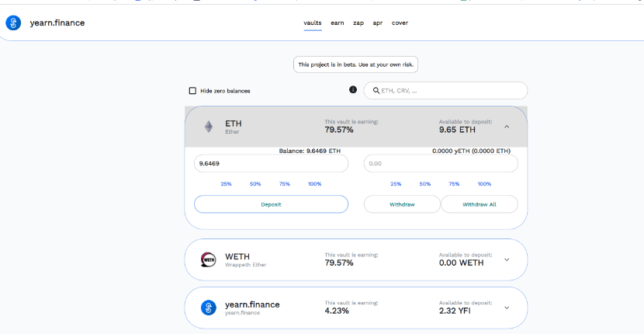Click the YFI vault token icon
Viewport: 644px width, 334px height.
point(208,308)
